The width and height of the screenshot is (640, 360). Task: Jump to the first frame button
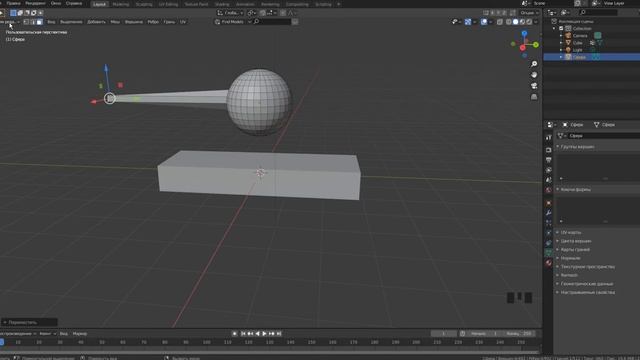243,333
